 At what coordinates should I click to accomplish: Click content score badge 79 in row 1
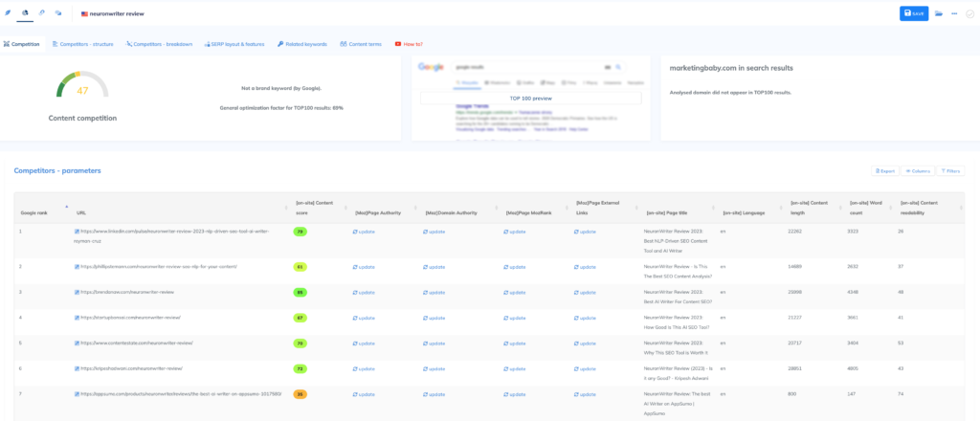tap(300, 232)
